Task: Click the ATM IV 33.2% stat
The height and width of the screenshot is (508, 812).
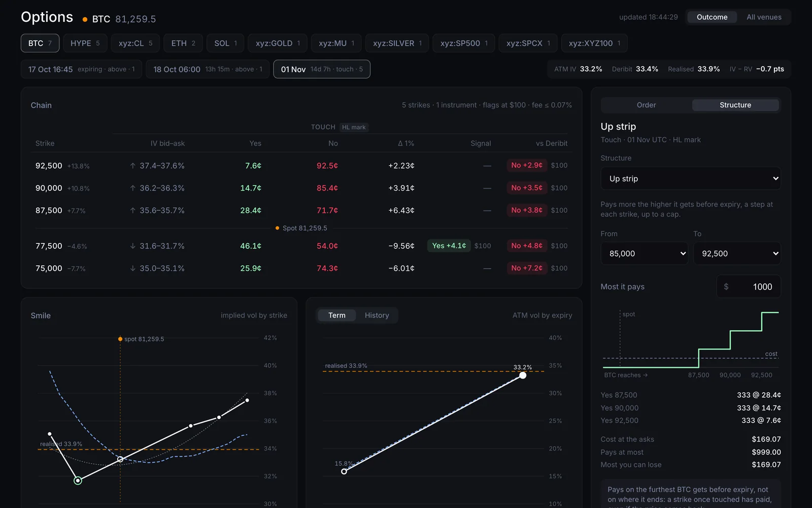Action: click(x=578, y=69)
